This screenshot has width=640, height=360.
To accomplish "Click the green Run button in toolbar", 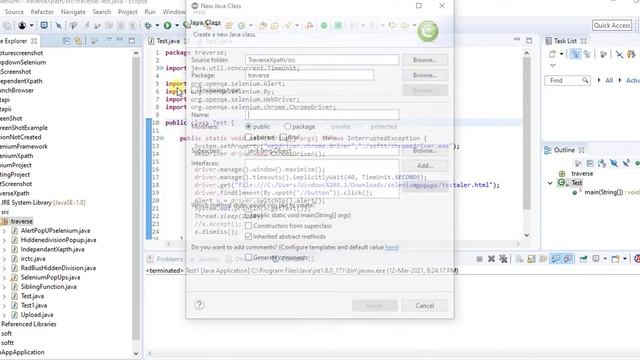I will point(167,26).
